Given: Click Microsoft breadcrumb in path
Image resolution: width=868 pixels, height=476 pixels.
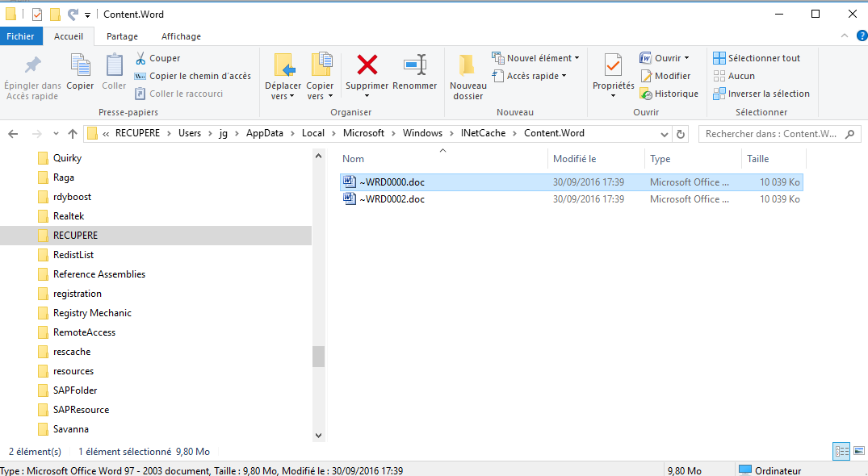Looking at the screenshot, I should (x=363, y=133).
